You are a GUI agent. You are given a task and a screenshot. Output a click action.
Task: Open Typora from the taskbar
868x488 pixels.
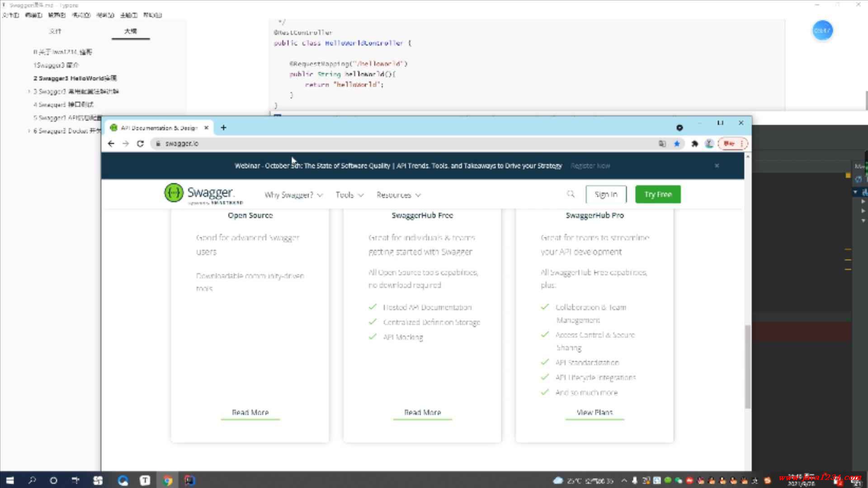point(145,480)
